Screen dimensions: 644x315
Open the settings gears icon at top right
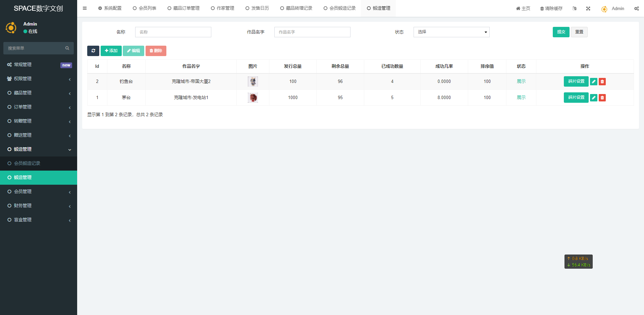coord(636,8)
